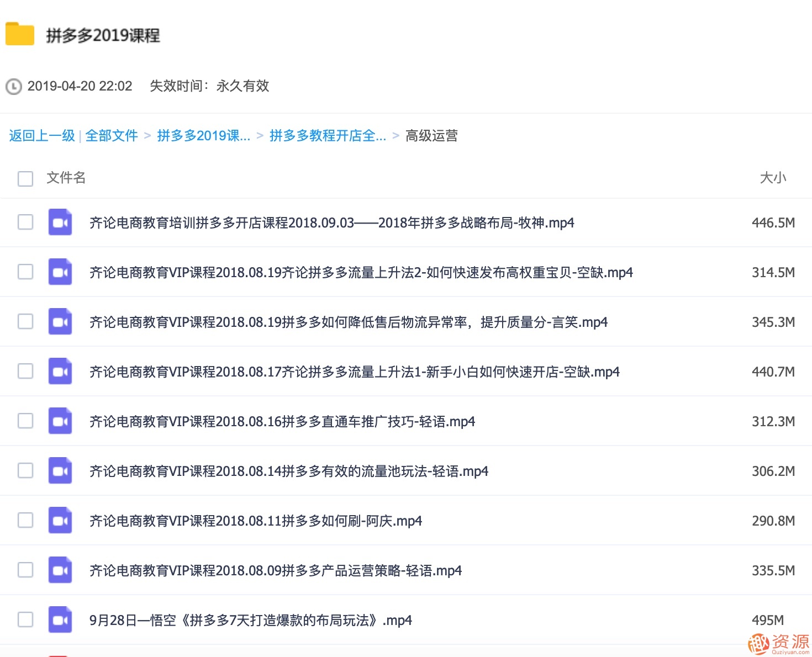Click video icon for 9月28日—悟空 file
The height and width of the screenshot is (657, 812).
pos(60,620)
